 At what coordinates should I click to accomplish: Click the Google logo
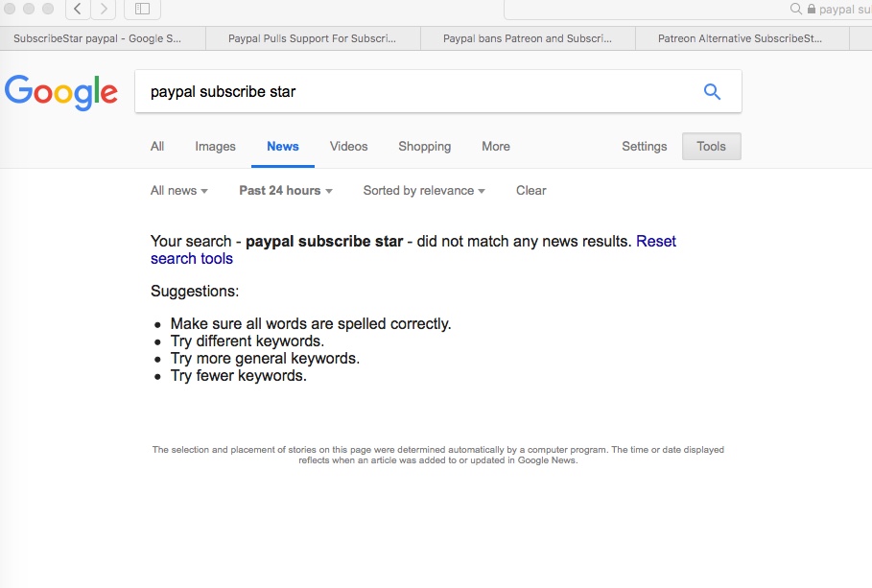point(61,92)
